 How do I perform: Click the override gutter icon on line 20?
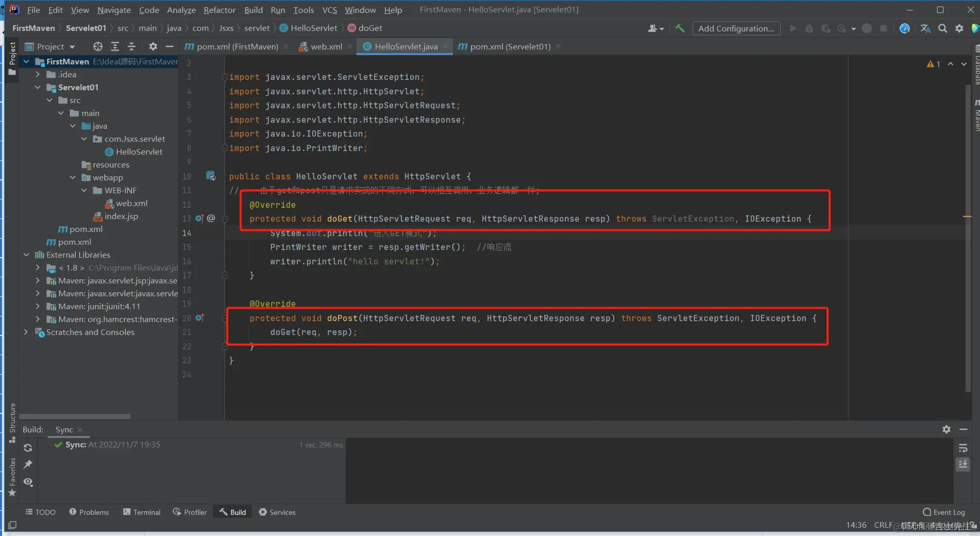[x=200, y=318]
